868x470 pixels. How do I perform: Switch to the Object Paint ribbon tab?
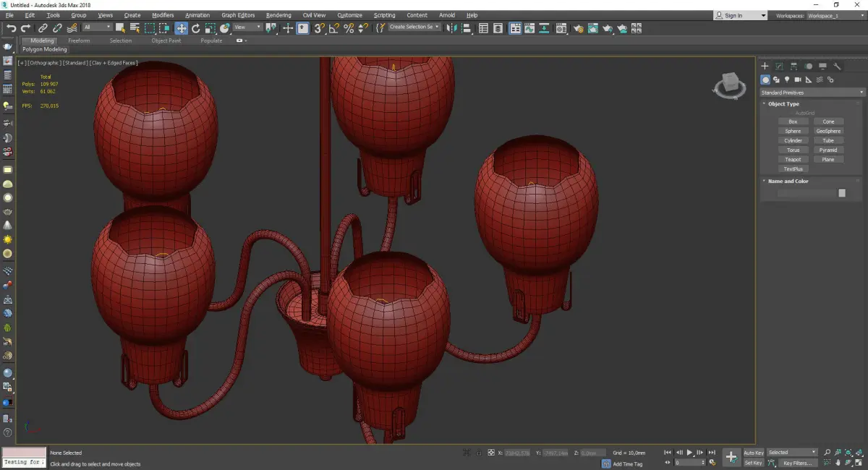(x=166, y=40)
